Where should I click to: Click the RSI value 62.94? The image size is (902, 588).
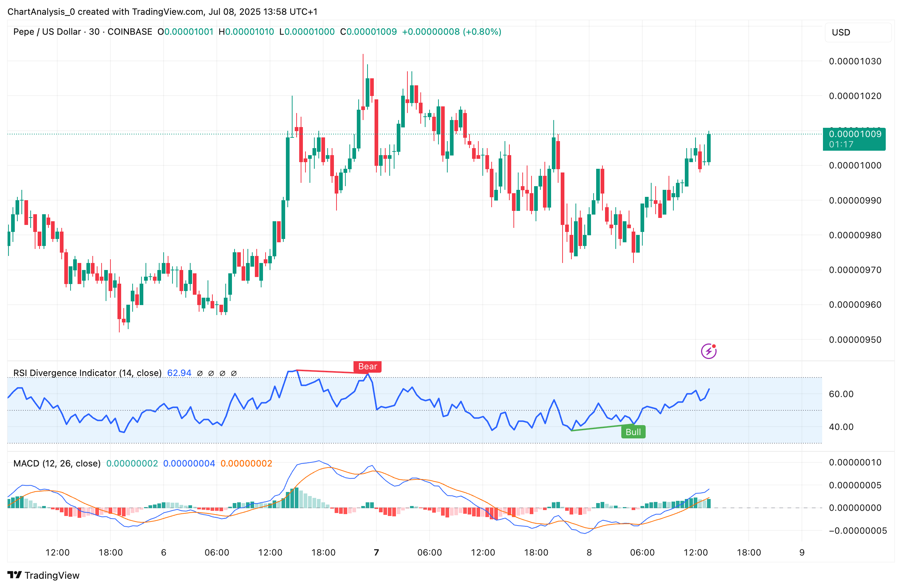[x=179, y=373]
